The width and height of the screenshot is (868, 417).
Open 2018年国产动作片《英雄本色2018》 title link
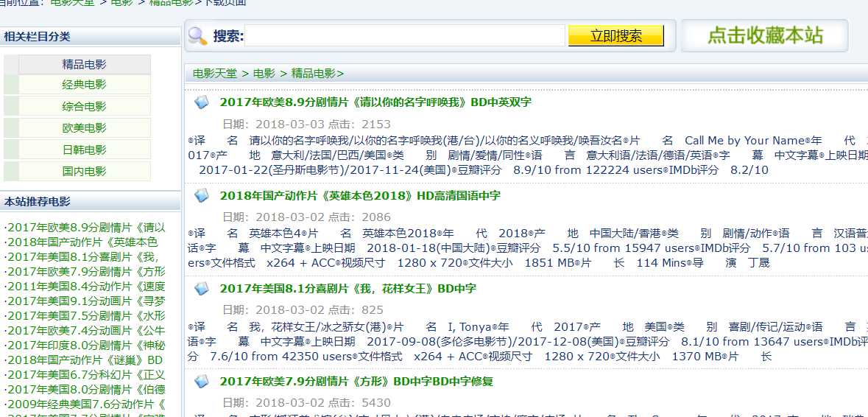click(x=360, y=195)
